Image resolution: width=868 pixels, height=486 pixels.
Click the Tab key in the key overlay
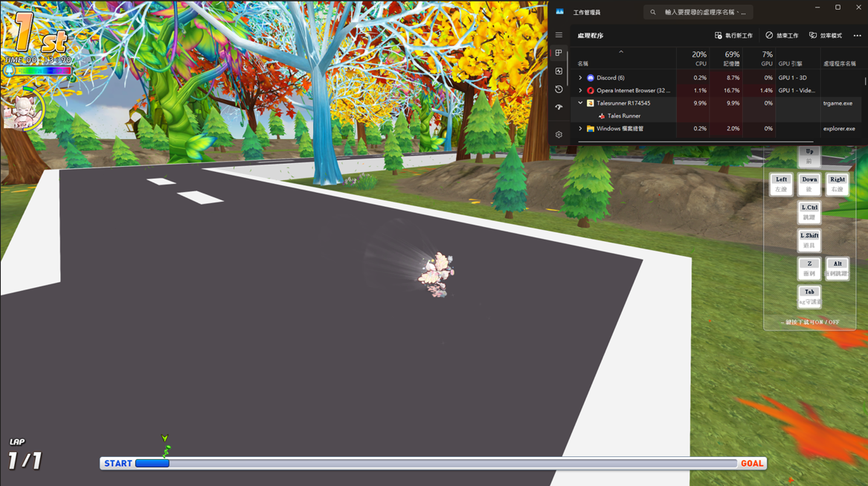click(x=809, y=296)
